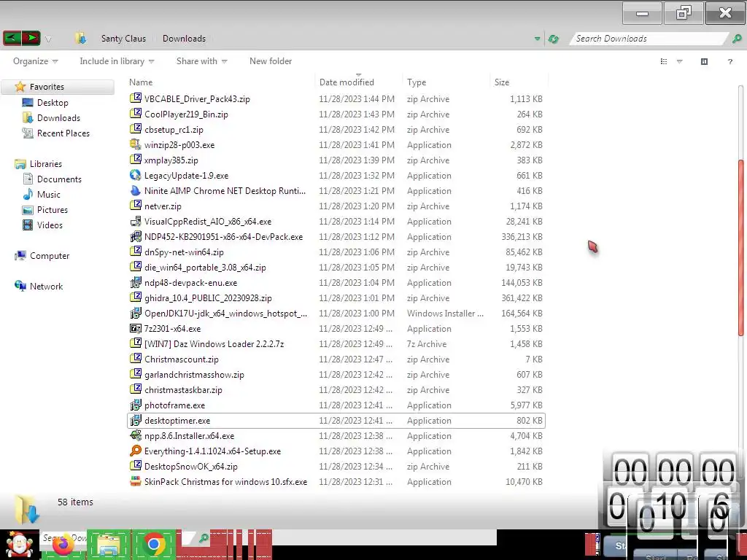The image size is (747, 560).
Task: Select the ndp48-devpack-enu.exe icon
Action: 136,282
